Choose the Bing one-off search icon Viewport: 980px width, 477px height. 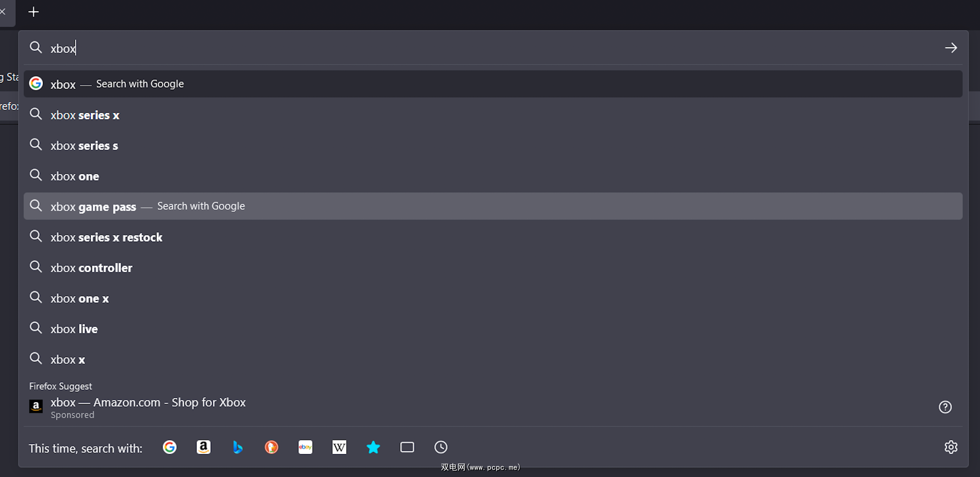tap(237, 447)
